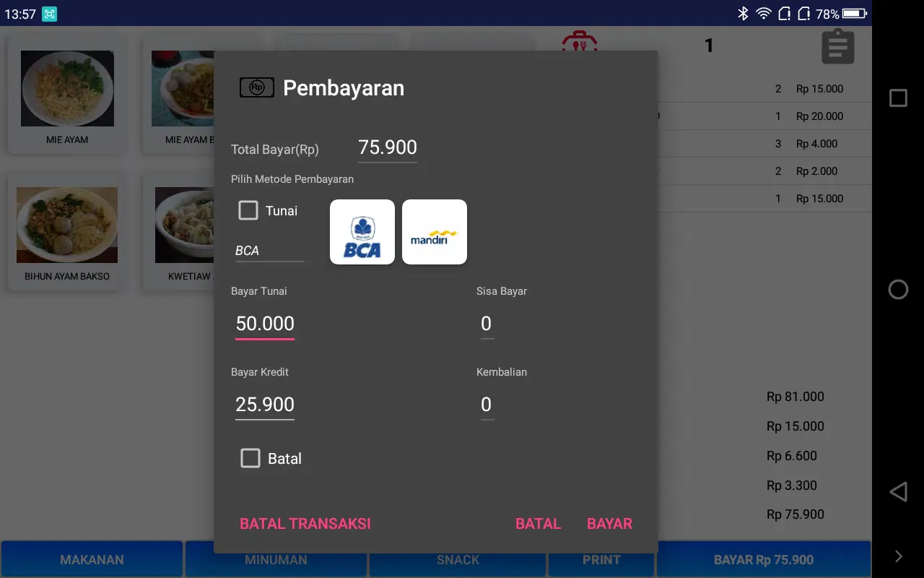Edit Bayar Kredit amount 25.900
The image size is (924, 578).
[x=265, y=405]
